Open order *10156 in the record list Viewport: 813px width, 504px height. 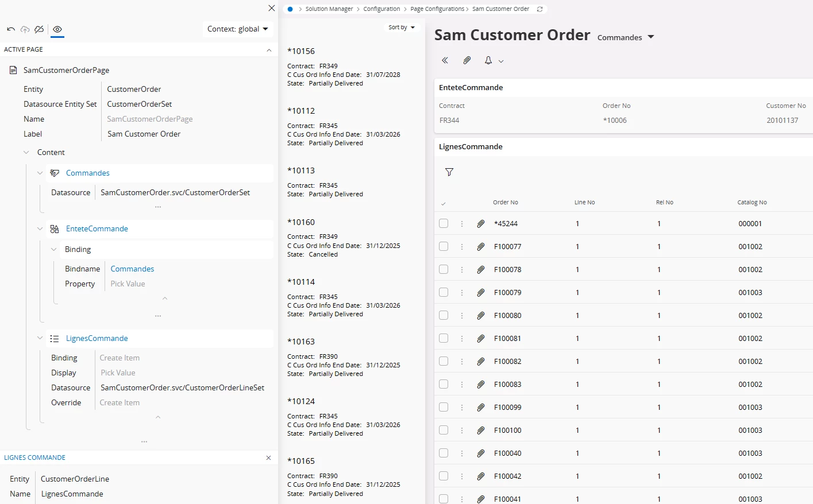point(301,51)
